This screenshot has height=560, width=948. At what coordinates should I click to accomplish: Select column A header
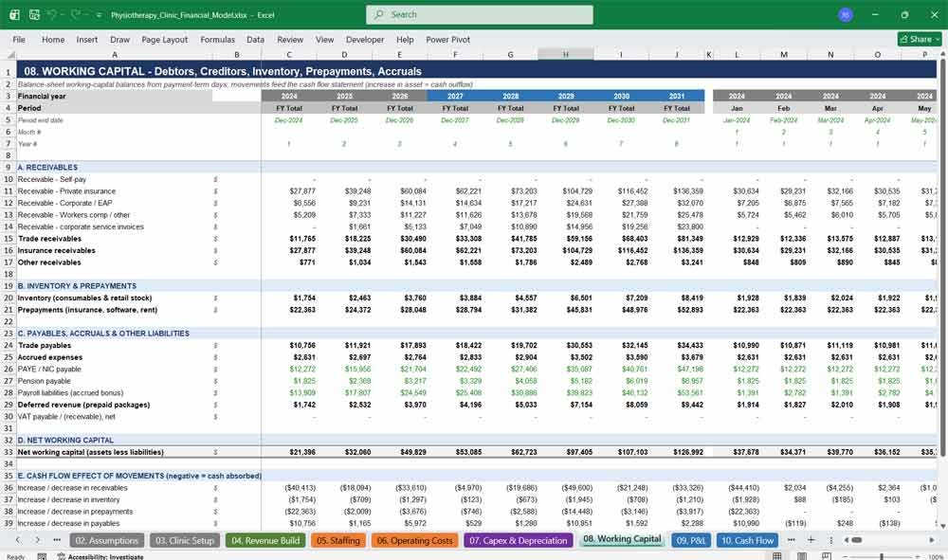click(115, 54)
